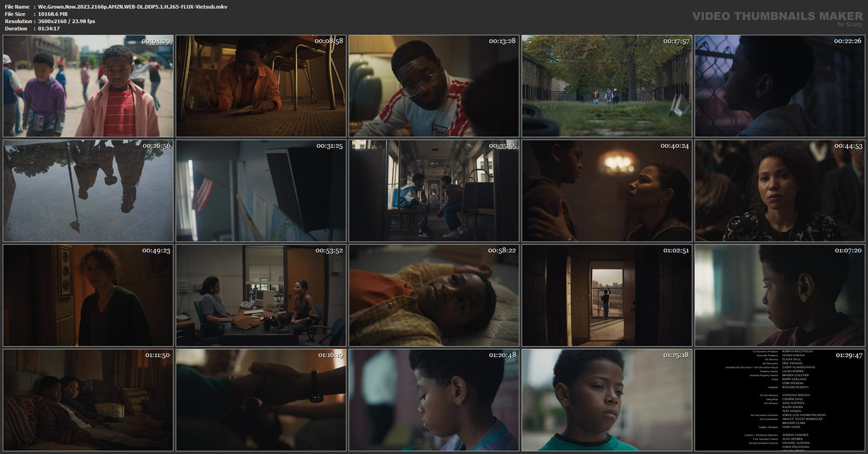The width and height of the screenshot is (868, 454).
Task: Select the thumbnail stamped 00:58:22
Action: pyautogui.click(x=434, y=295)
